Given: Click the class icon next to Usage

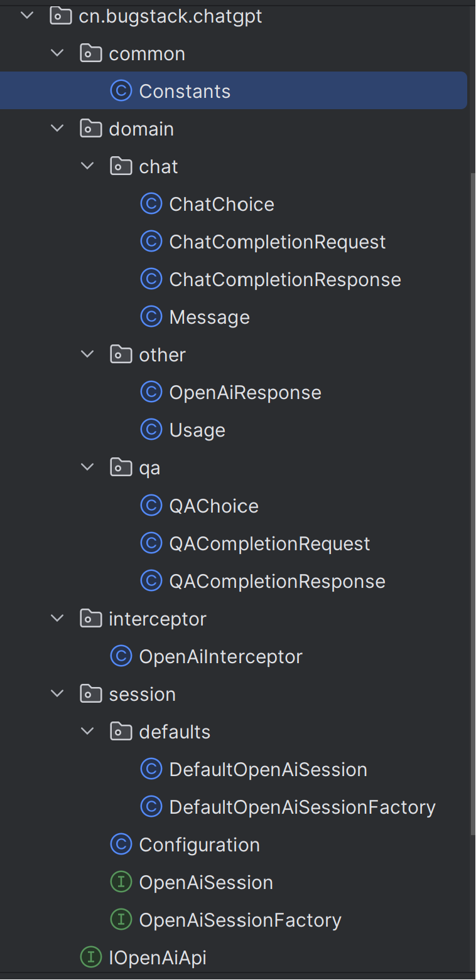Looking at the screenshot, I should click(x=151, y=430).
